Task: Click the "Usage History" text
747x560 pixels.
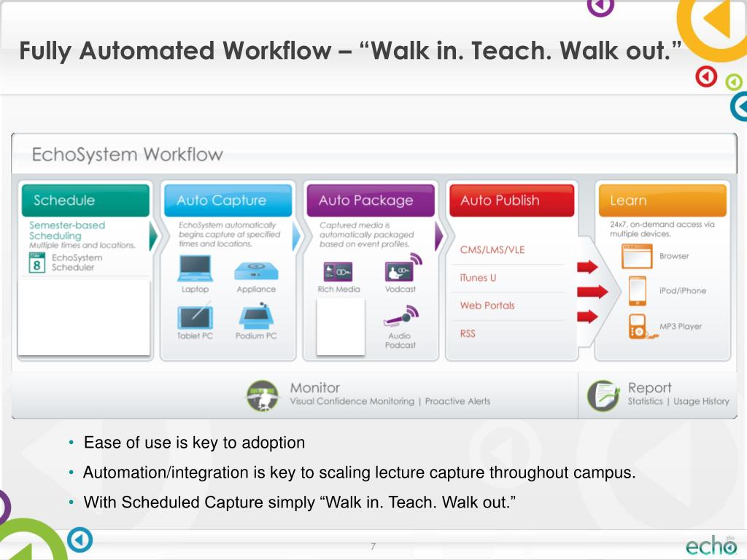Action: (x=701, y=402)
